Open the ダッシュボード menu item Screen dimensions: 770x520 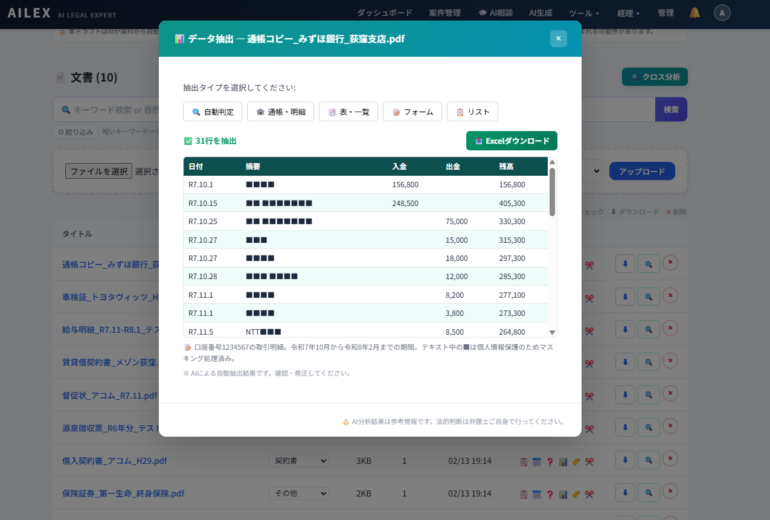pyautogui.click(x=384, y=13)
